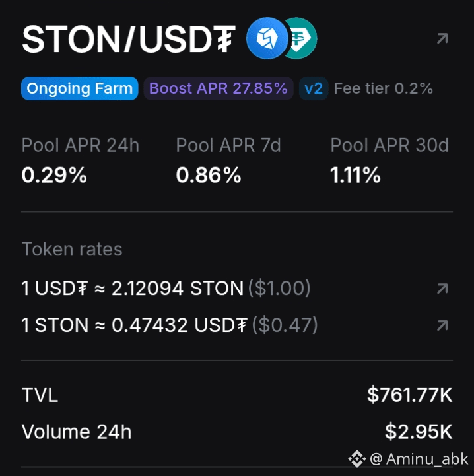Select the v2 version tag
Image resolution: width=474 pixels, height=476 pixels.
point(314,88)
